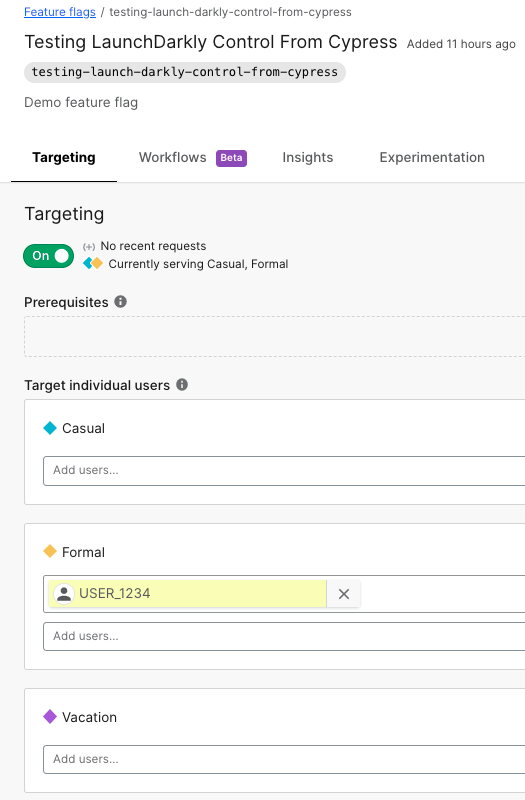
Task: Remove USER_1234 with the X icon
Action: point(344,594)
